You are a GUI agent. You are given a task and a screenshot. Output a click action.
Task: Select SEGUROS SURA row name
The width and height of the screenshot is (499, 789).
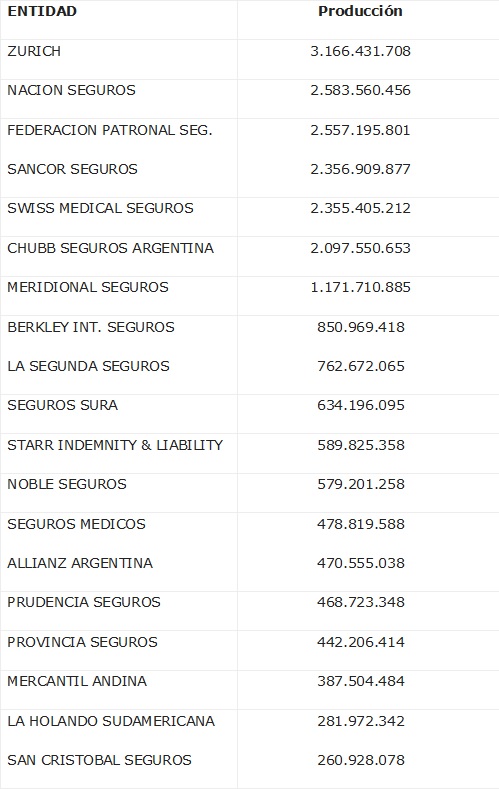tap(62, 405)
